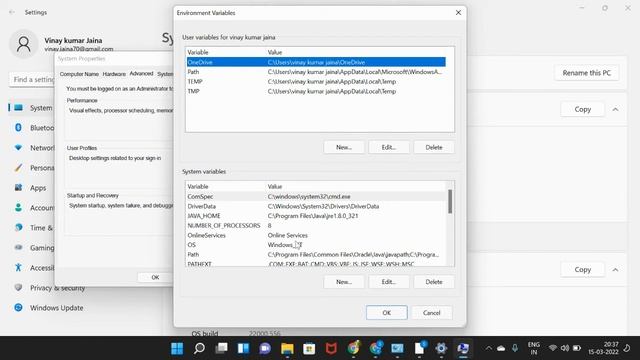
Task: Cancel the Environment Variables dialog
Action: pos(431,313)
